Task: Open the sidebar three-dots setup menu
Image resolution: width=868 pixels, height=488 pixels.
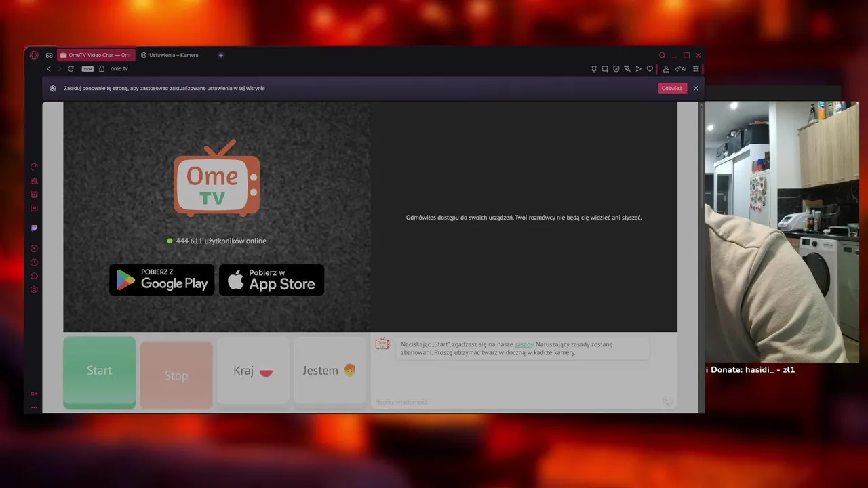Action: [x=34, y=407]
